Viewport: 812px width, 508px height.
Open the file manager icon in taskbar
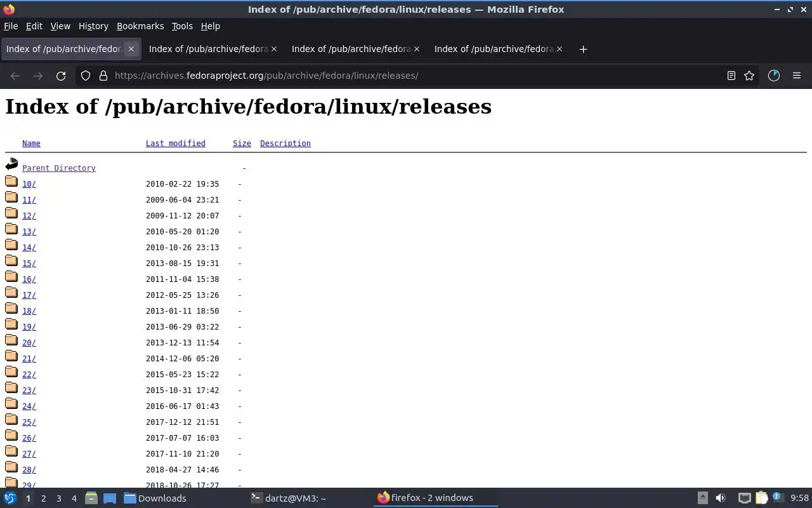point(91,498)
